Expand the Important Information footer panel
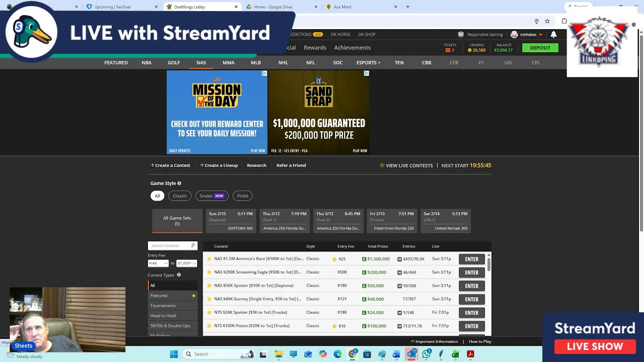 [x=434, y=341]
